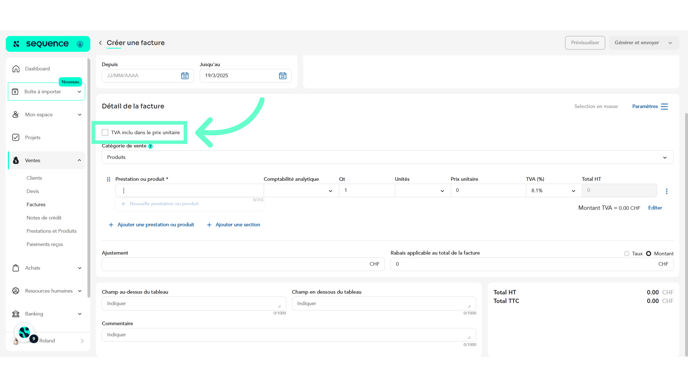Click the Projets checkmark icon
Viewport: 688px width, 387px height.
[16, 137]
